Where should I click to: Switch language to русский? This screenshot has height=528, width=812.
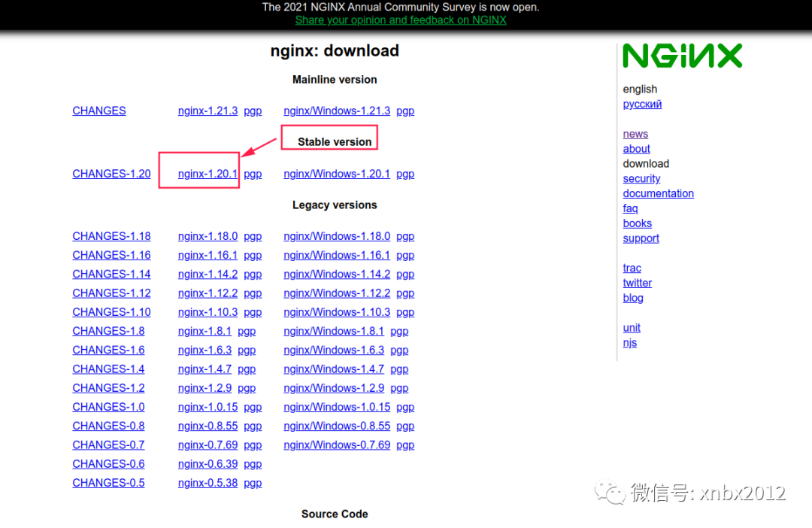coord(642,104)
